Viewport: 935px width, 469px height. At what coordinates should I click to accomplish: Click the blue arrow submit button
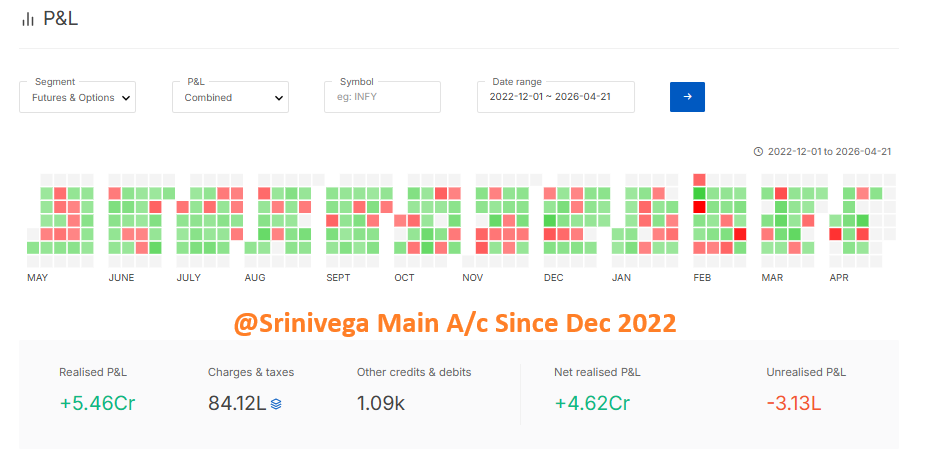[687, 97]
